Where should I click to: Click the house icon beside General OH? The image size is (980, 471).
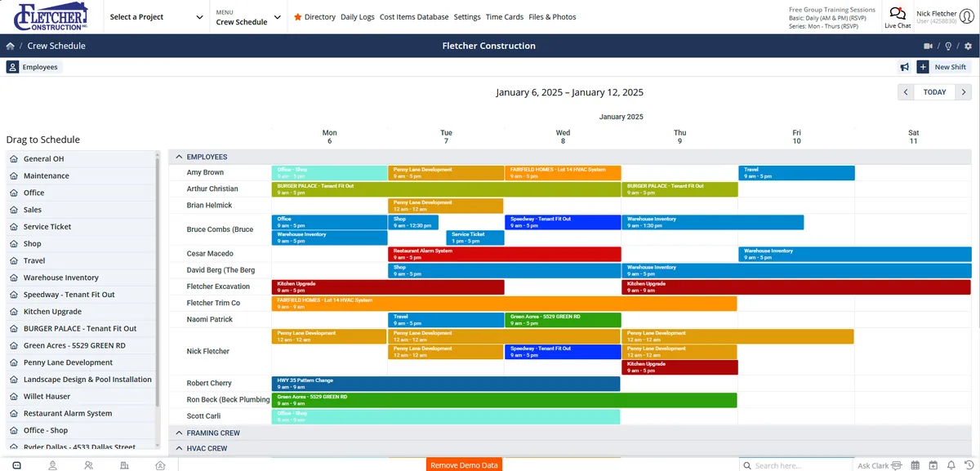[x=14, y=159]
